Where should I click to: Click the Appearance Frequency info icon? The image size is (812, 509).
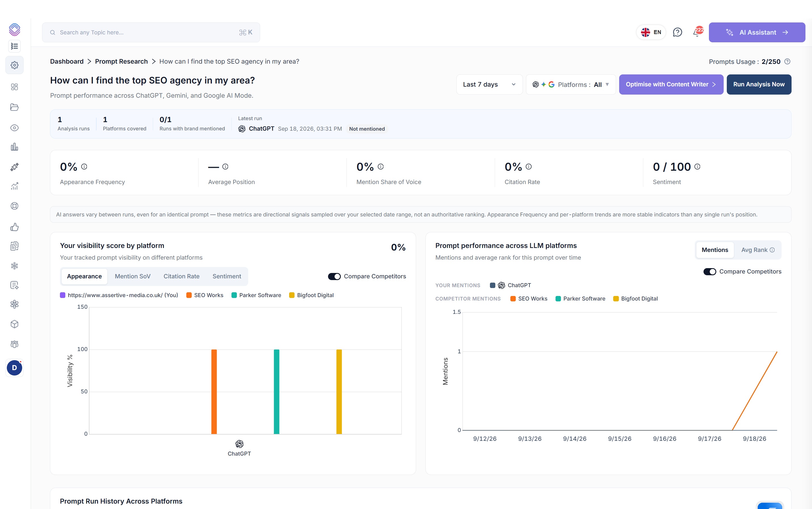[84, 167]
